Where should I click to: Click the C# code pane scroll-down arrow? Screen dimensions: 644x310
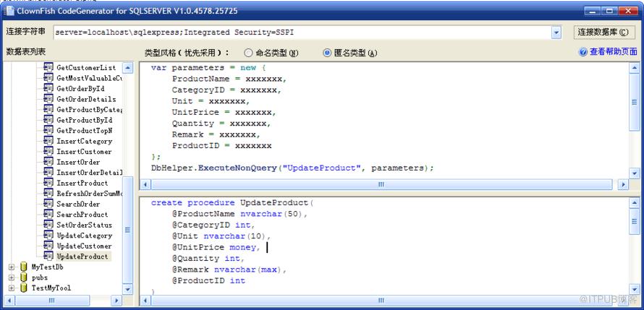(635, 173)
